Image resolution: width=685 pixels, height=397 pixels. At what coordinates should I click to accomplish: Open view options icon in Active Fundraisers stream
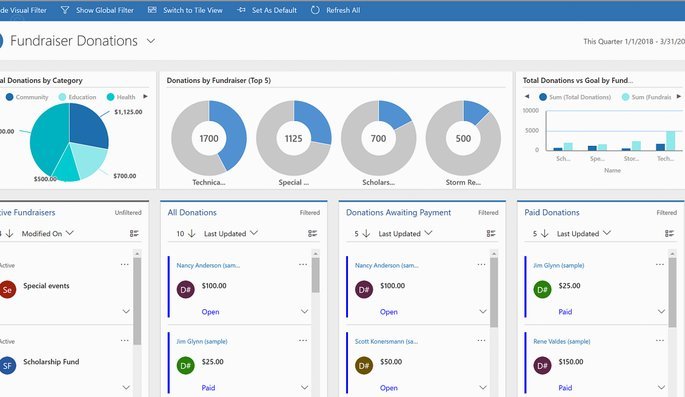pos(134,234)
